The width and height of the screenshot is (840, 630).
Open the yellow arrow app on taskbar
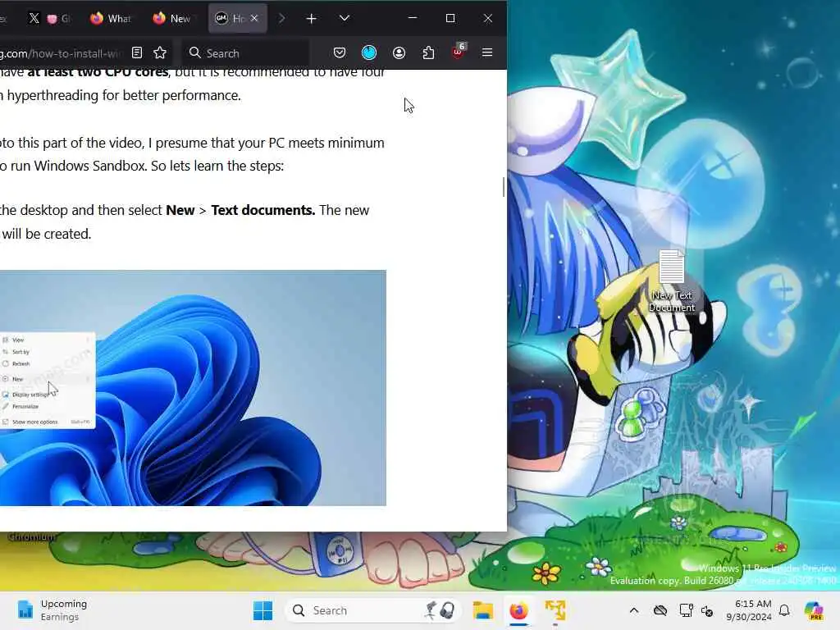coord(555,610)
